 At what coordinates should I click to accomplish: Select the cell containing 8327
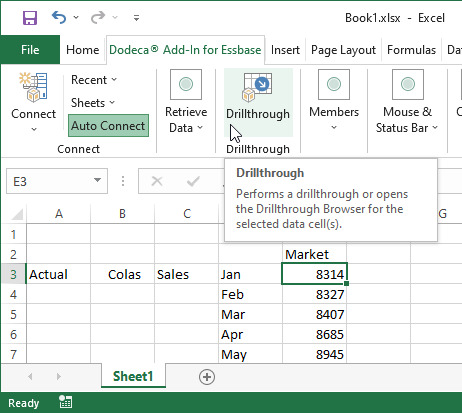[x=314, y=294]
